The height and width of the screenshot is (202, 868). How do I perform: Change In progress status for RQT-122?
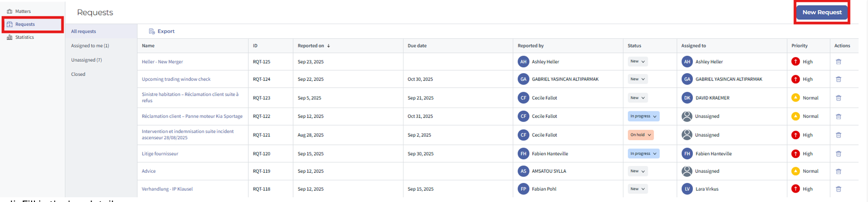[x=643, y=116]
